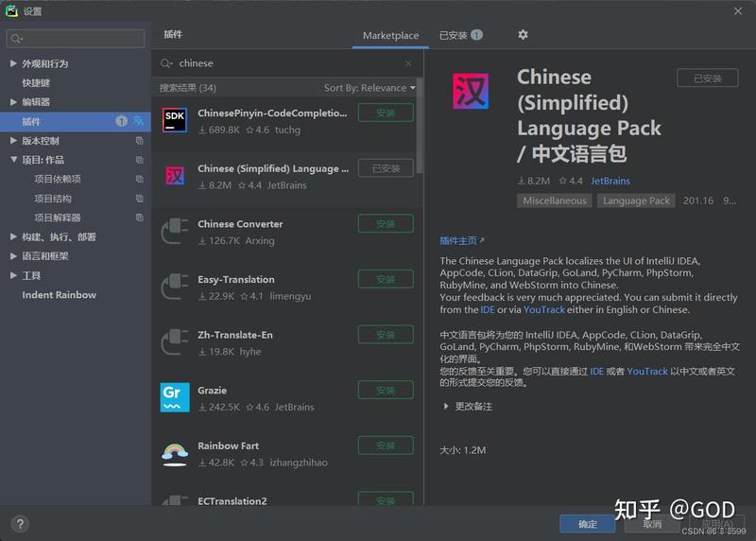Expand 语言和框架 settings group
This screenshot has width=756, height=541.
[x=13, y=255]
